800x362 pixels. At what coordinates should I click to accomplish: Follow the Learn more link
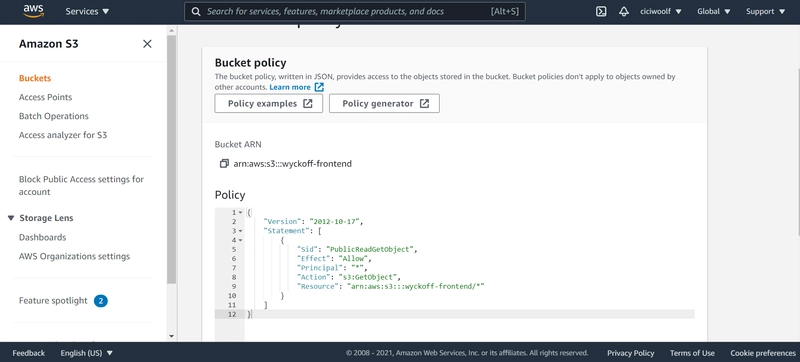point(296,87)
